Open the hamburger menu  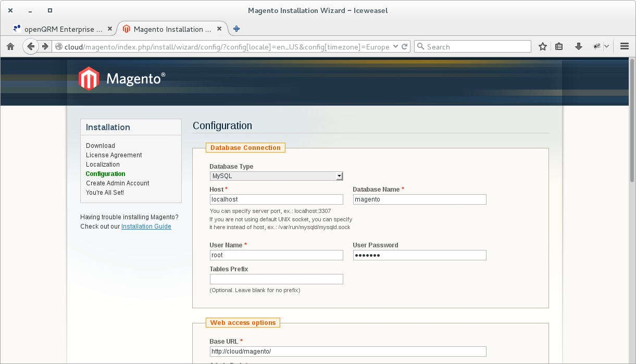coord(625,46)
